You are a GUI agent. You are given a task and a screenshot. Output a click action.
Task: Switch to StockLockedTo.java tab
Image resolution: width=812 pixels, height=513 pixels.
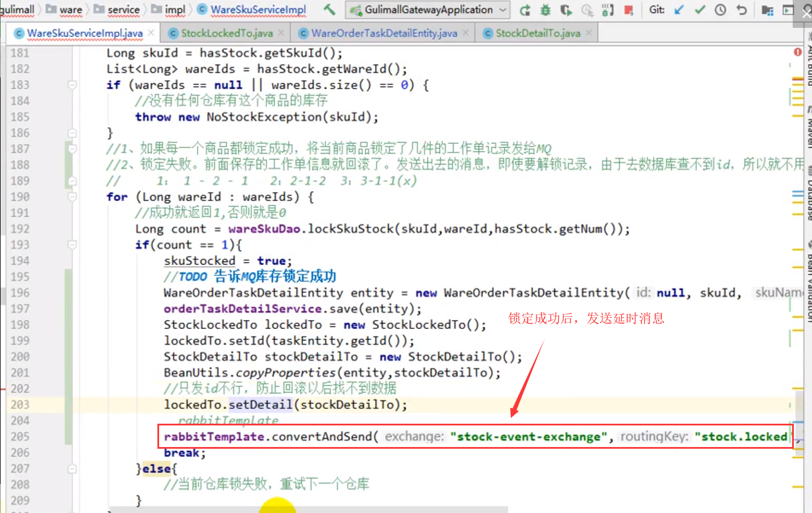(x=226, y=34)
